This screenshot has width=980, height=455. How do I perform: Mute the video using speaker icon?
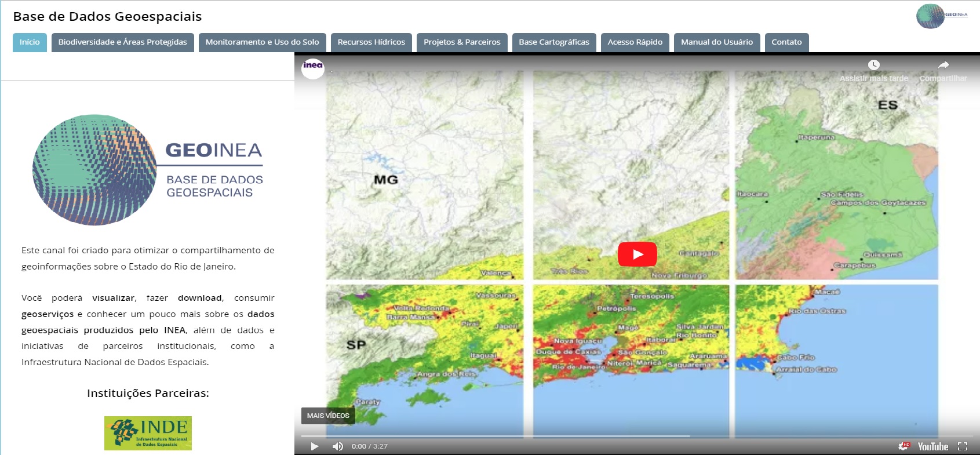(x=337, y=446)
